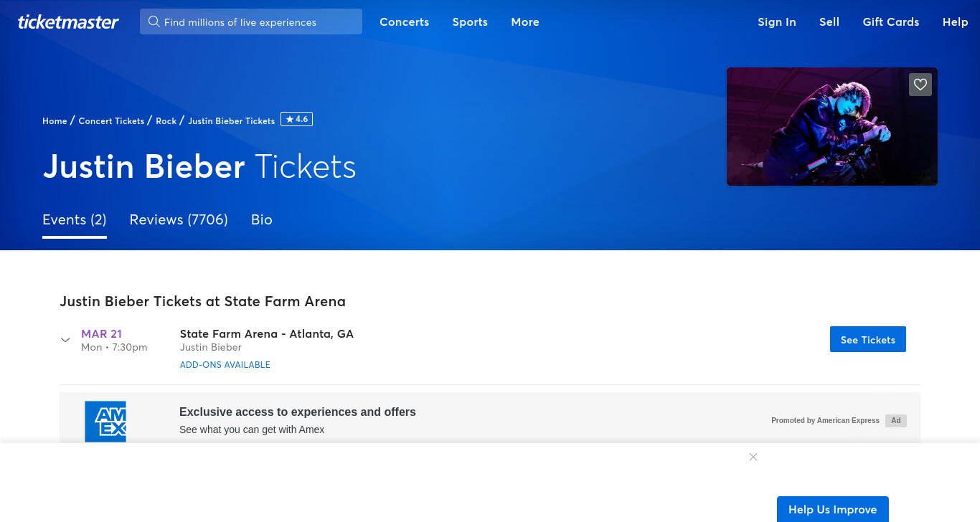Select the Events (2) tab
Viewport: 980px width, 522px height.
pos(75,220)
